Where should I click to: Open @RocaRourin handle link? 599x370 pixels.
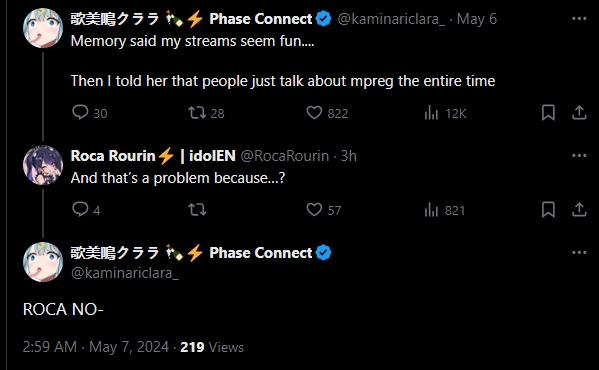(284, 156)
